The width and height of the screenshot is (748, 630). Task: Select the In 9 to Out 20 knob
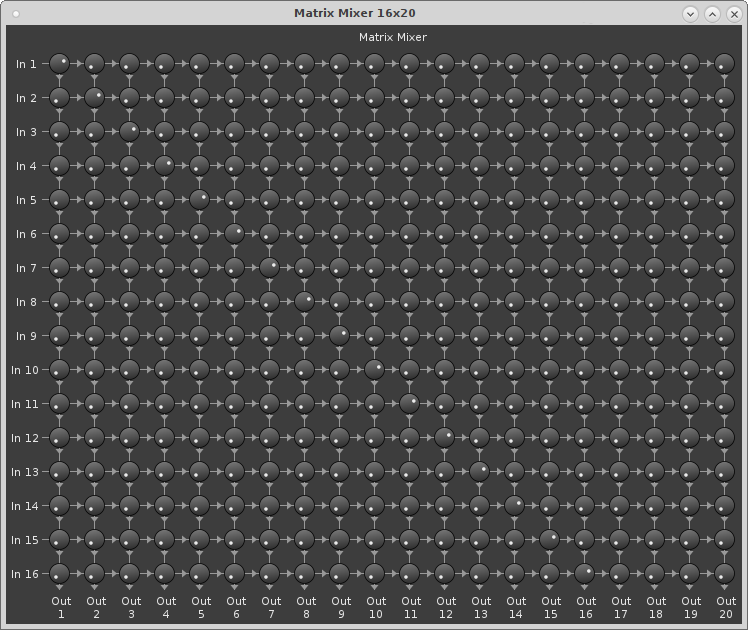click(x=724, y=336)
